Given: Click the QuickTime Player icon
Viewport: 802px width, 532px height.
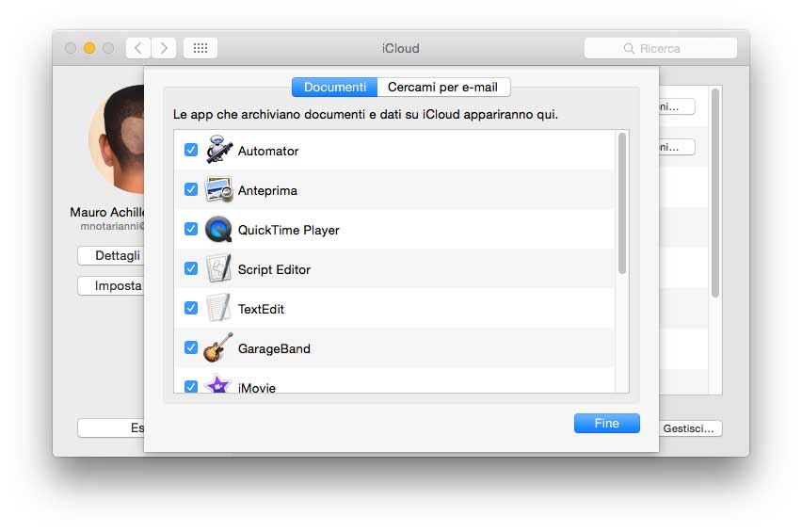Looking at the screenshot, I should 218,229.
